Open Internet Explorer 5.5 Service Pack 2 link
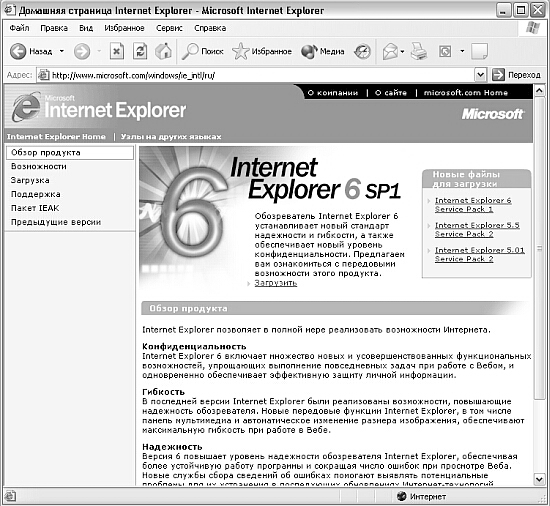 point(477,230)
